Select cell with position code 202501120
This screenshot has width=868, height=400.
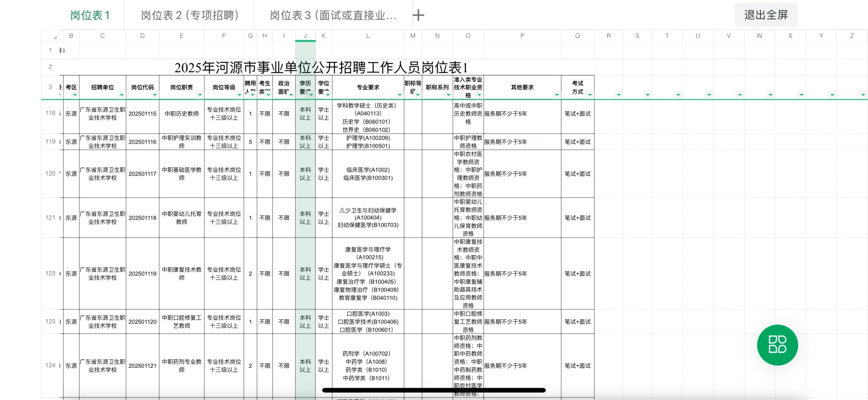142,322
